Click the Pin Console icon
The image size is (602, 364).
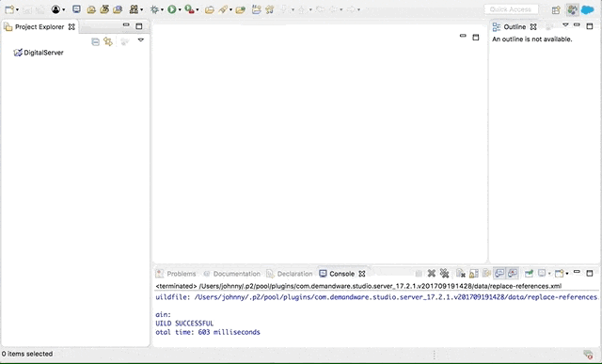pyautogui.click(x=529, y=274)
